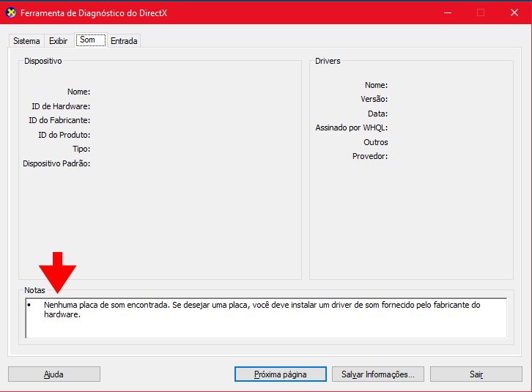The width and height of the screenshot is (532, 392).
Task: Open help with the Ajuda button
Action: [x=54, y=374]
